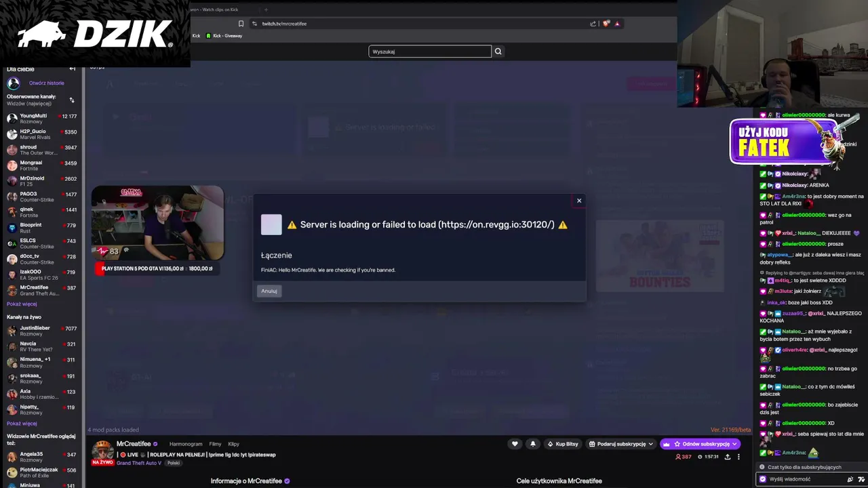Click the stream share upload icon

click(x=728, y=457)
